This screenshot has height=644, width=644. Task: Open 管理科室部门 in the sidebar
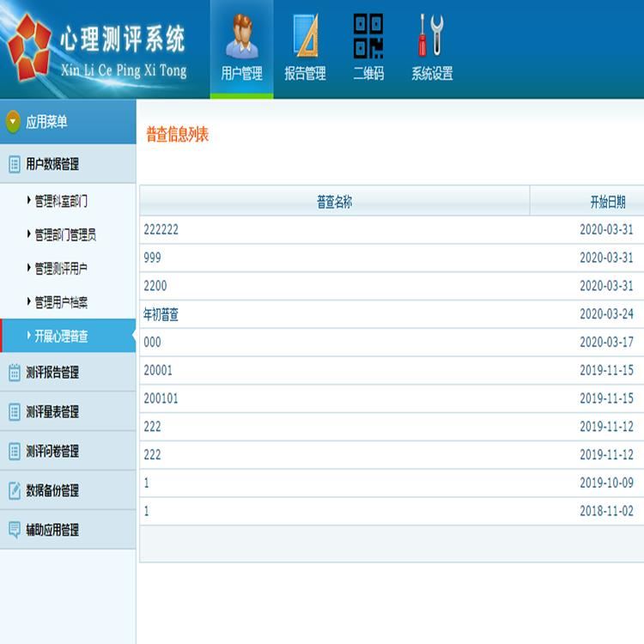click(61, 201)
